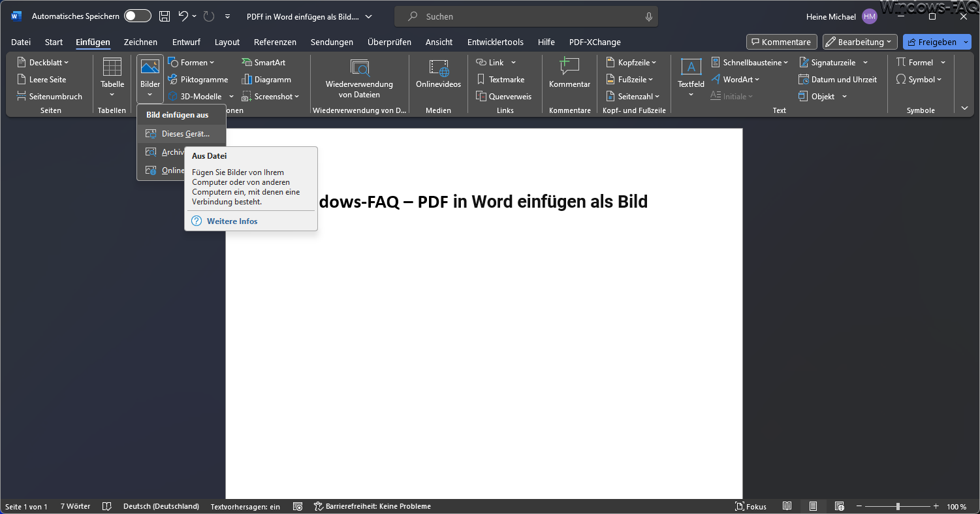
Task: Open Schnellbausteine quick parts dropdown
Action: [x=749, y=63]
